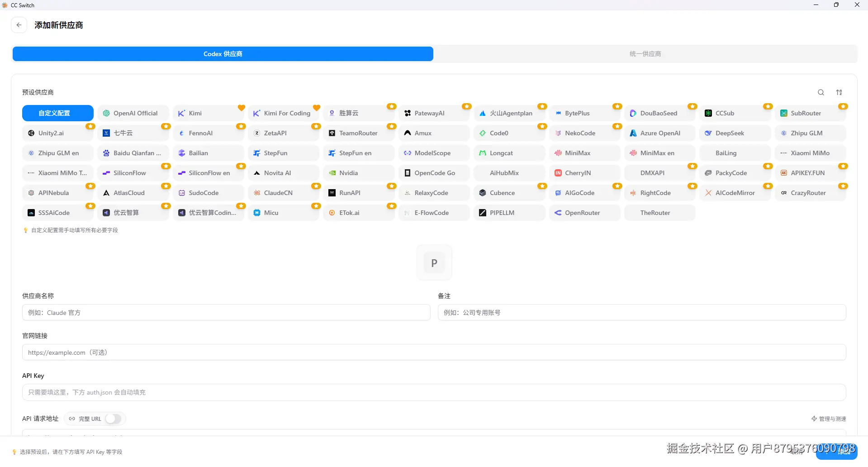
Task: Click the 备注 input field
Action: click(642, 313)
